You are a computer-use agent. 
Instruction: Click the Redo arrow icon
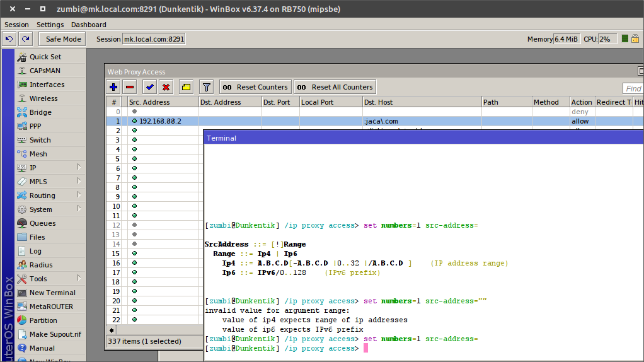(25, 39)
